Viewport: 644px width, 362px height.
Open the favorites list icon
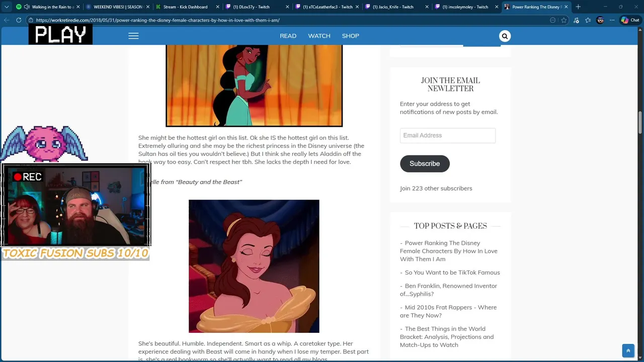coord(588,20)
